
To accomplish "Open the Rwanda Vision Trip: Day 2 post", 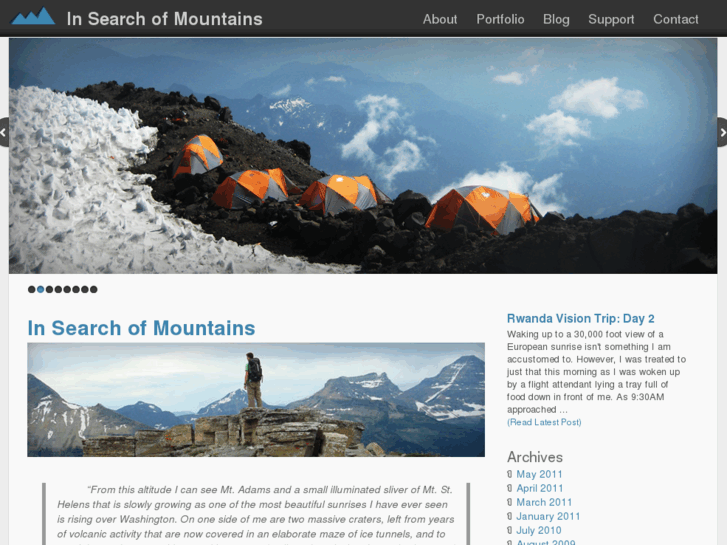I will point(580,319).
